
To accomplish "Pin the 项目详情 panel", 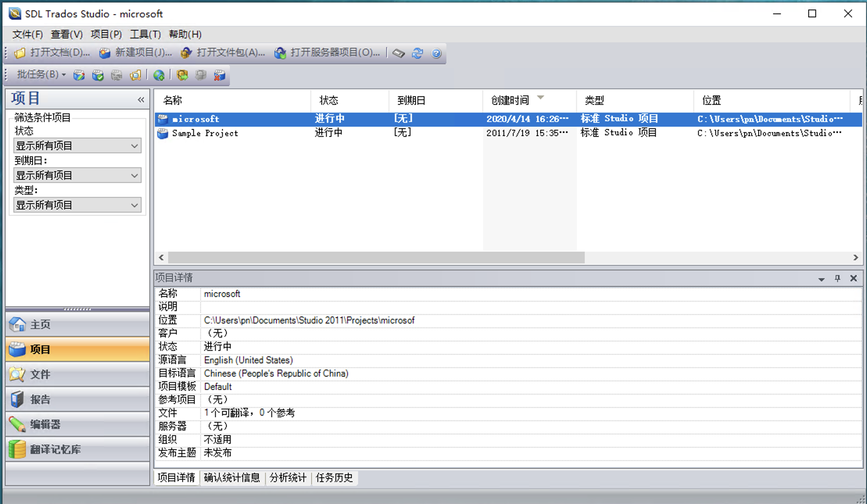I will coord(837,278).
